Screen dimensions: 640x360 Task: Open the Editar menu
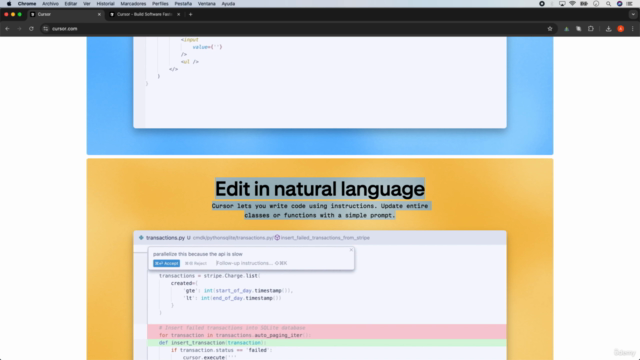pos(71,4)
